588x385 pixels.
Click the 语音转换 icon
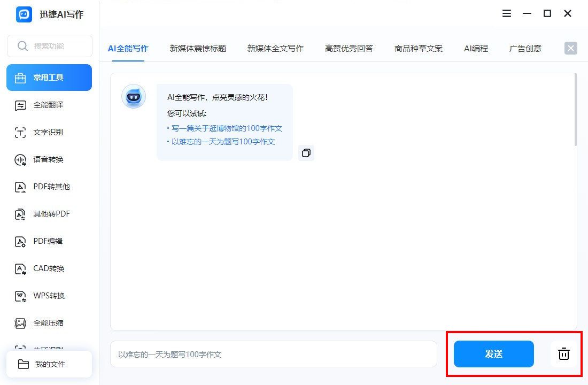pos(20,160)
